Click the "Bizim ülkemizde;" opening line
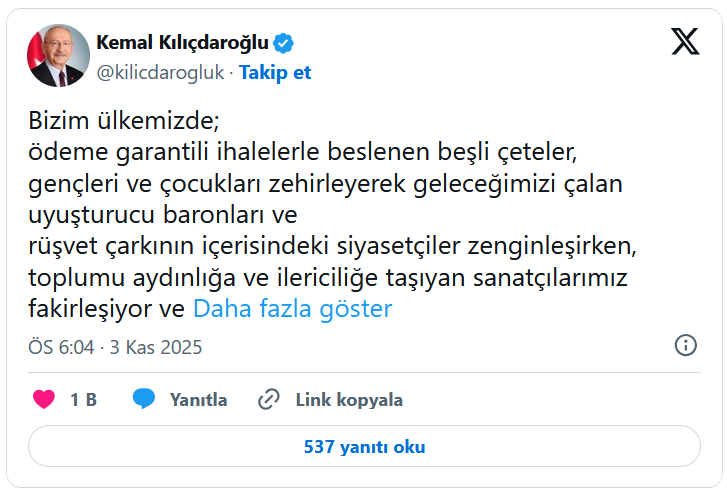Image resolution: width=727 pixels, height=493 pixels. (x=123, y=123)
